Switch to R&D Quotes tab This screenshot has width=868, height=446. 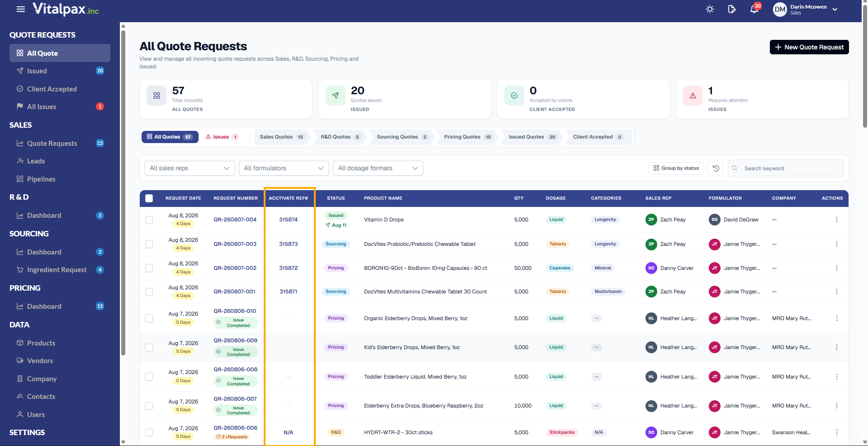point(340,137)
